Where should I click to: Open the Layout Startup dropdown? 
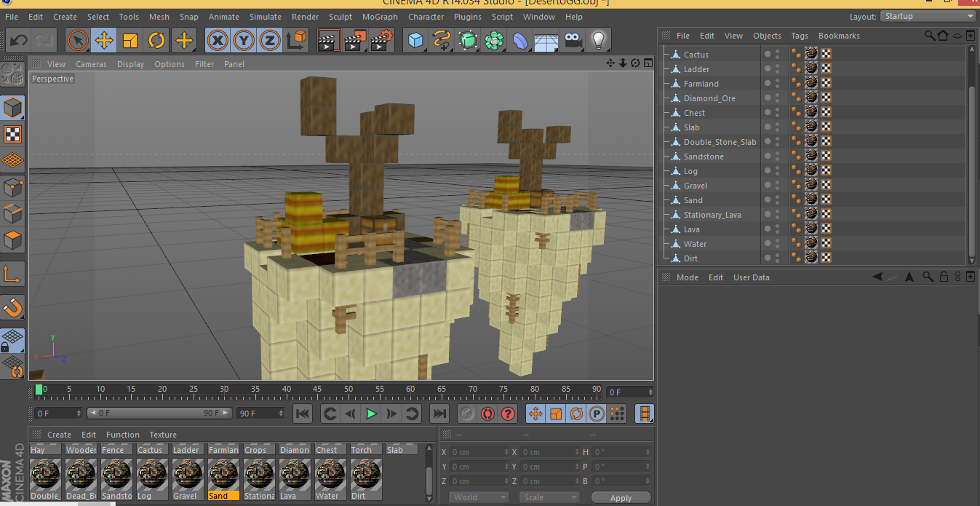pyautogui.click(x=929, y=16)
